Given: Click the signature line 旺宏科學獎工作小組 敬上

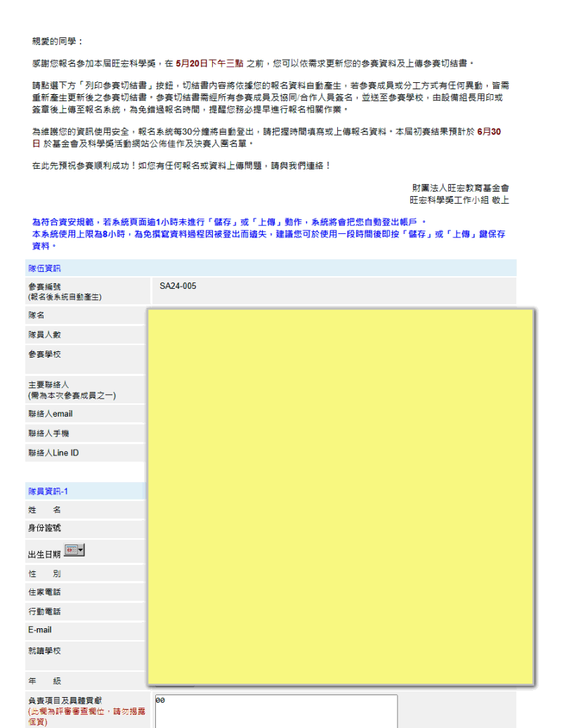Looking at the screenshot, I should 459,200.
